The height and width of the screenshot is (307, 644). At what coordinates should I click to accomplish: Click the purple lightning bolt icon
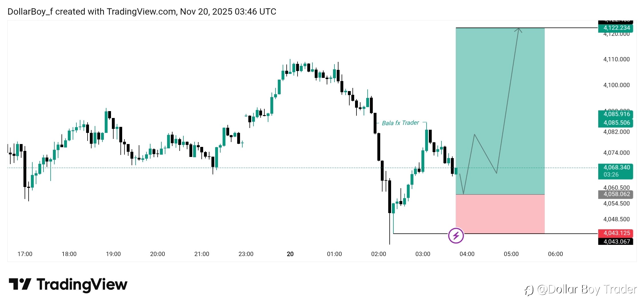(x=456, y=236)
